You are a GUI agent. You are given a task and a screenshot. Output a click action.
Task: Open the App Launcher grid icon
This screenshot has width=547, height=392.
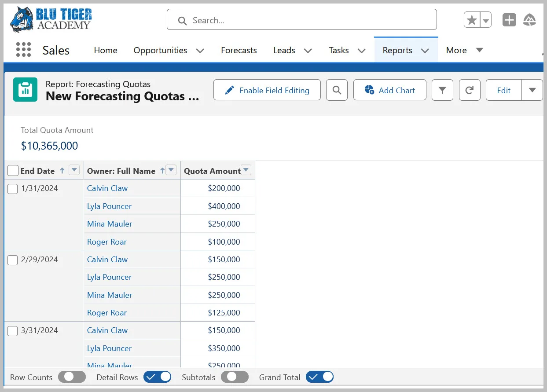click(23, 50)
